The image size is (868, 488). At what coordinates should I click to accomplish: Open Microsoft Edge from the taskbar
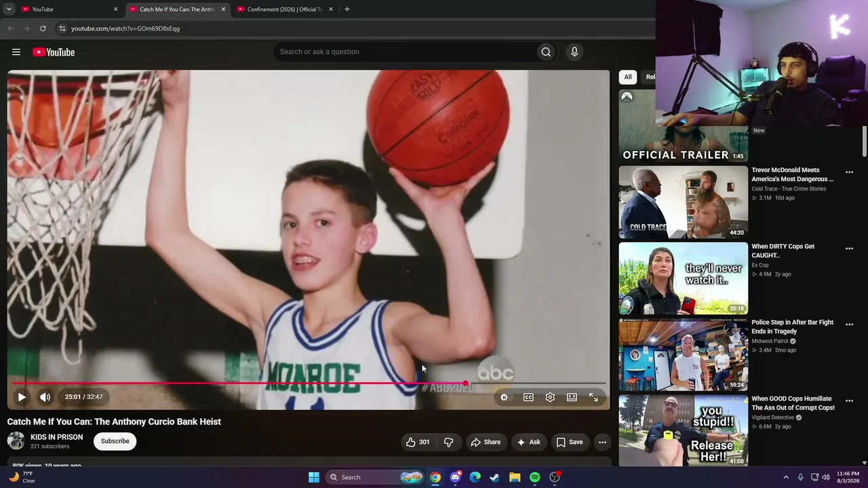point(475,477)
